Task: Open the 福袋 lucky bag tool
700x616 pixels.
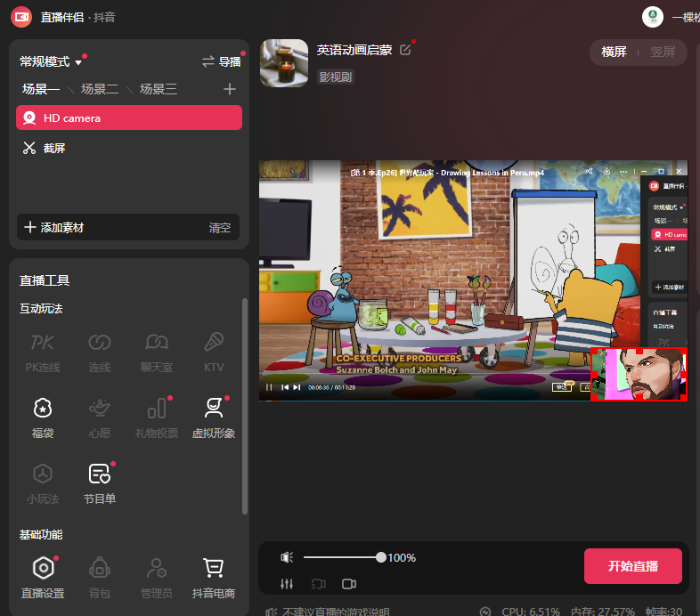Action: point(43,418)
